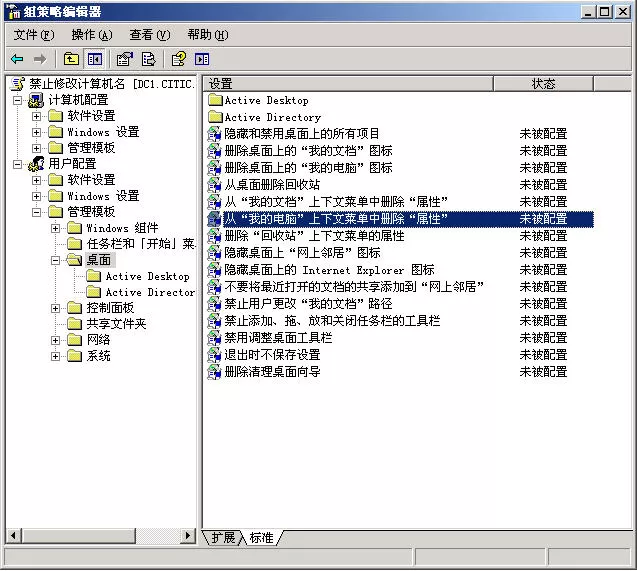Screen dimensions: 637x571
Task: Click the Export List toolbar icon
Action: pyautogui.click(x=148, y=59)
